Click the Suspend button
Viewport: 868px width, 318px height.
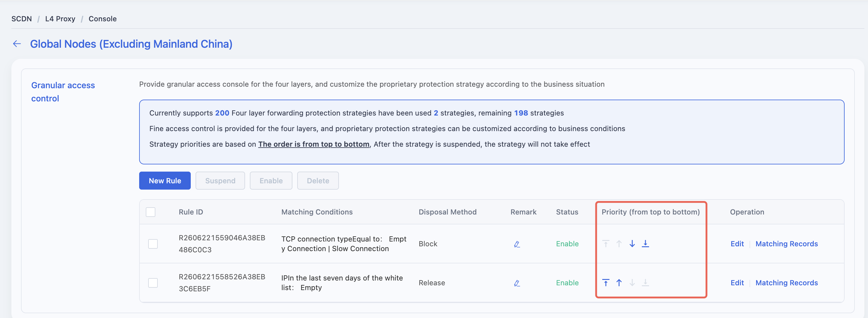[220, 181]
